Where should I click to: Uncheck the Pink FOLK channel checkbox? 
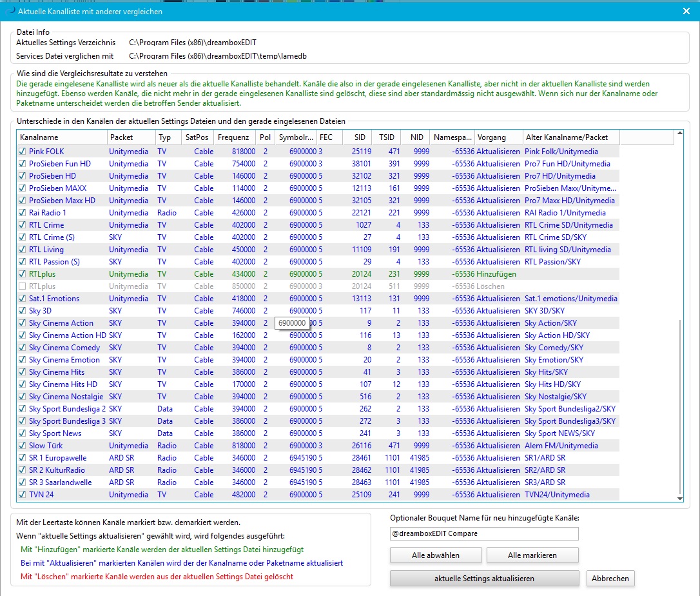pos(23,152)
